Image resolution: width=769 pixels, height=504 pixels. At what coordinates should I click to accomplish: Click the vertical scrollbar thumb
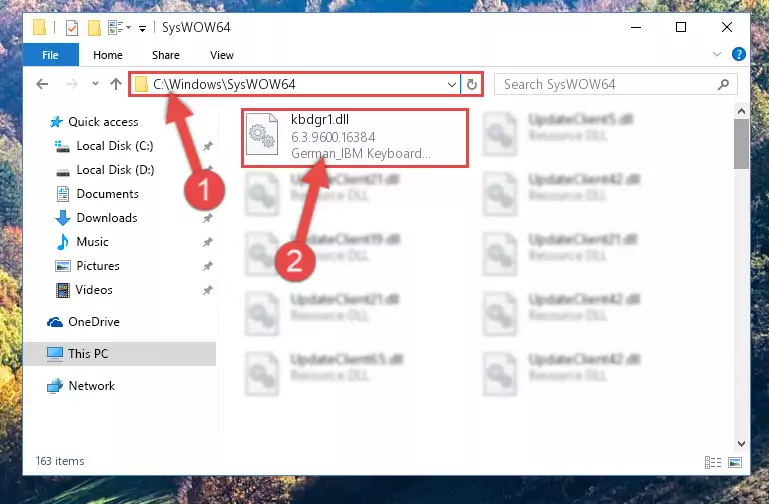pyautogui.click(x=741, y=144)
